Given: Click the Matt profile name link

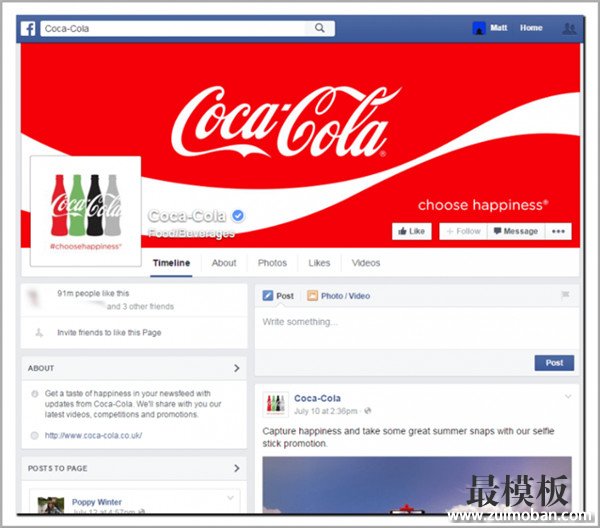Looking at the screenshot, I should (499, 28).
